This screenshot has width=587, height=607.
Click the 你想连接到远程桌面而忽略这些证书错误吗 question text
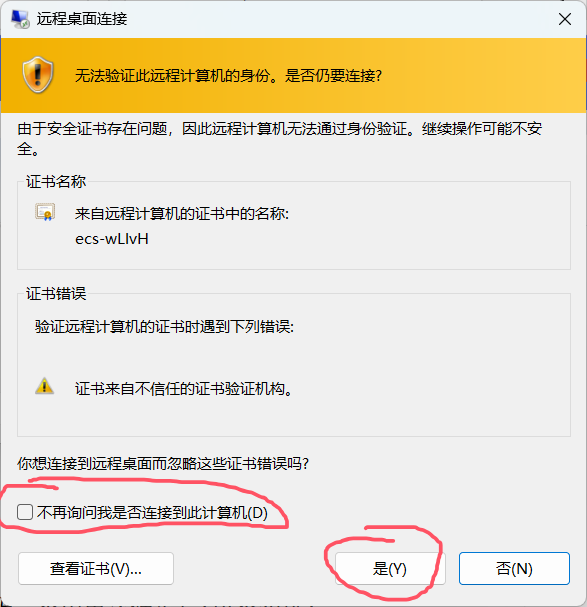coord(163,463)
